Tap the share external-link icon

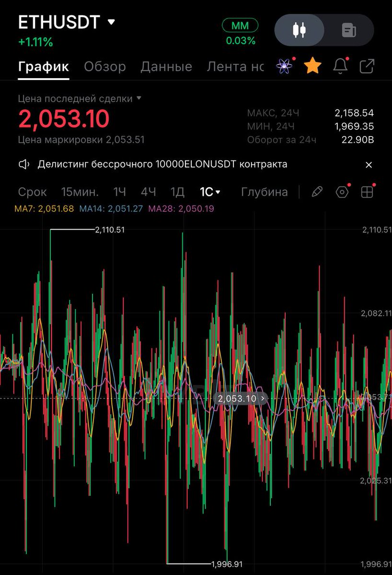click(367, 66)
